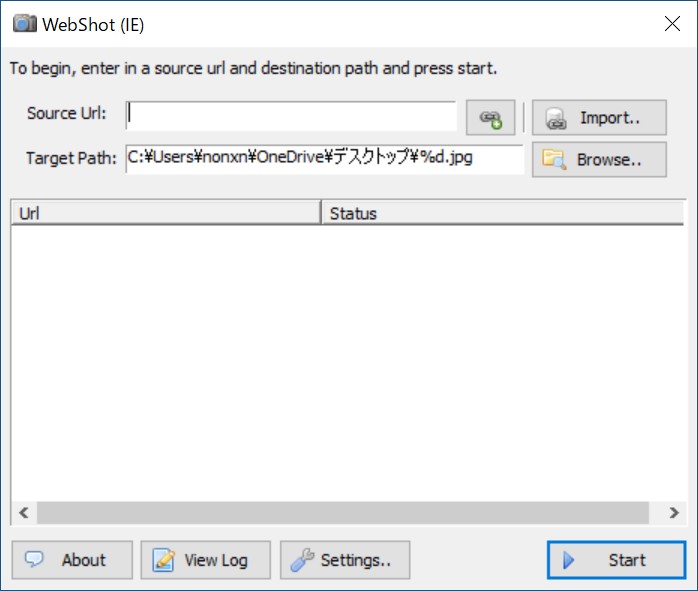Screen dimensions: 698x591
Task: Open the Import.. dialog
Action: [x=599, y=118]
